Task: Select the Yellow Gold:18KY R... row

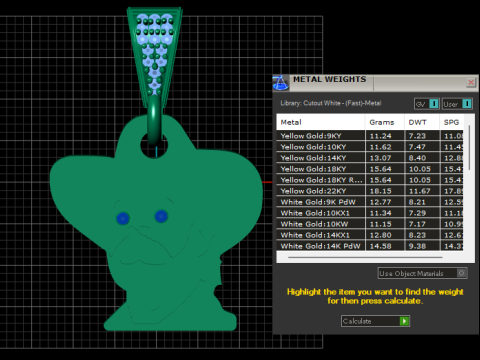Action: tap(370, 180)
